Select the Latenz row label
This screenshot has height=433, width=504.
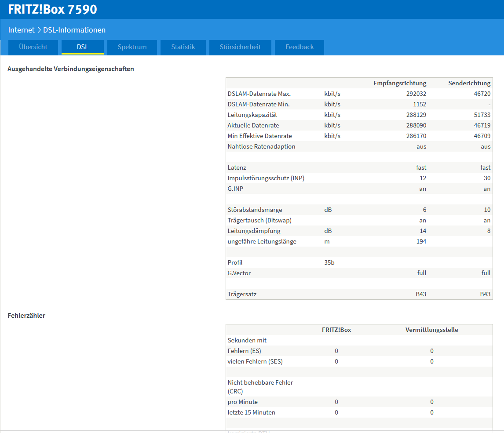click(237, 167)
